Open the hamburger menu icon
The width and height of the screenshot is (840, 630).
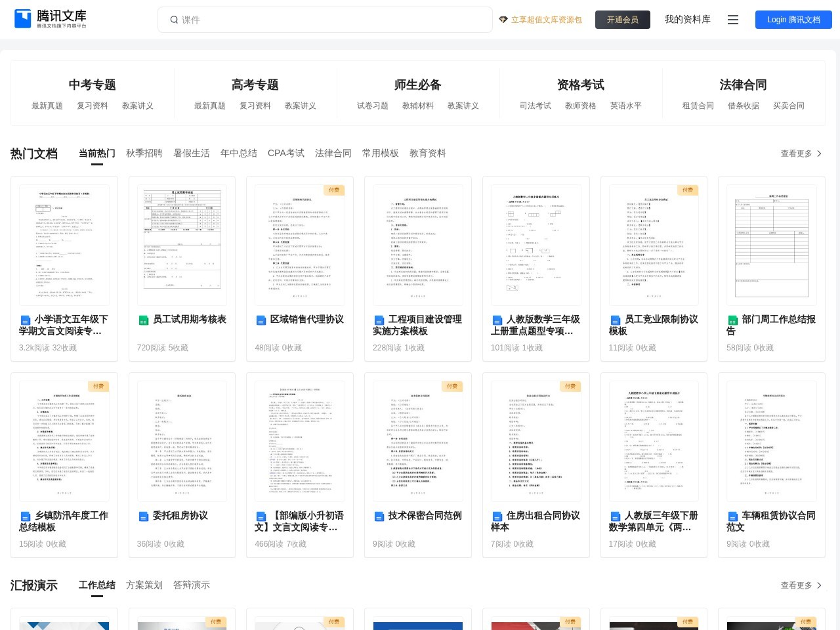(x=733, y=20)
